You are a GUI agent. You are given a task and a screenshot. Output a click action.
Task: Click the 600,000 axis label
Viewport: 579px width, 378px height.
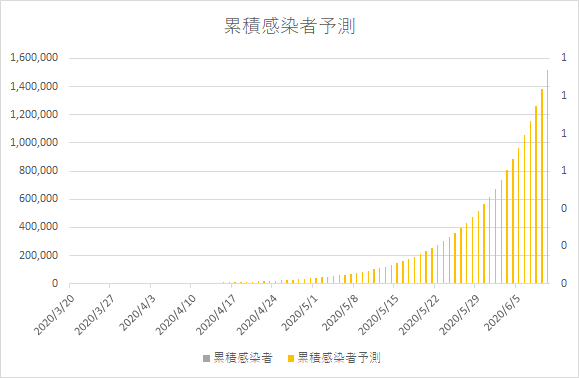(38, 199)
